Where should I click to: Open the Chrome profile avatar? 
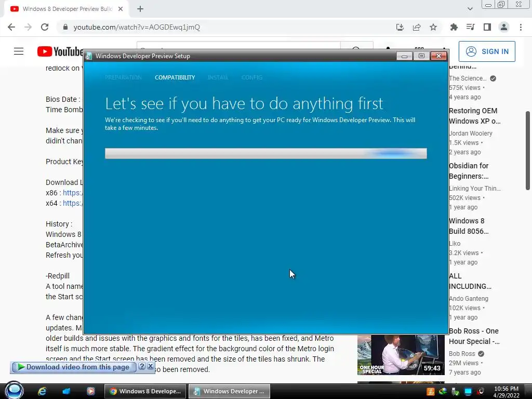(x=504, y=27)
